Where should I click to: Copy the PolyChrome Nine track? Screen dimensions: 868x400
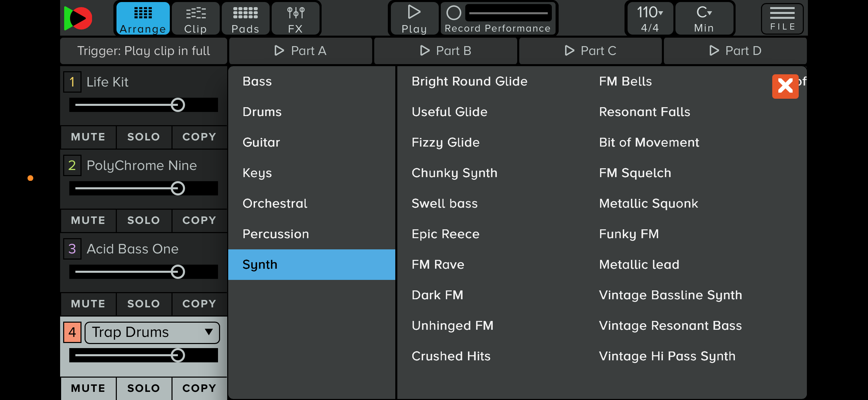tap(199, 221)
